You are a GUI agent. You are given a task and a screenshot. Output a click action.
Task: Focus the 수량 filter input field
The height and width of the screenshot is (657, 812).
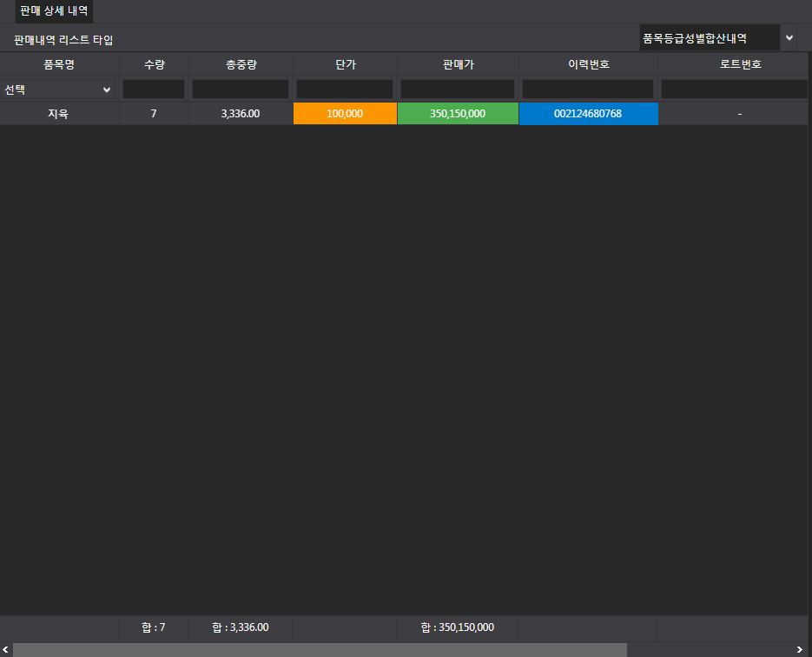click(154, 90)
